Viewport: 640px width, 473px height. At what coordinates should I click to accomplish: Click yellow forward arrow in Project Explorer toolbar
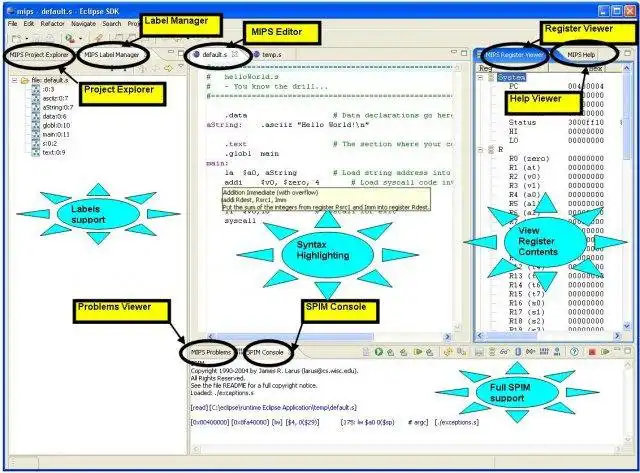point(168,68)
